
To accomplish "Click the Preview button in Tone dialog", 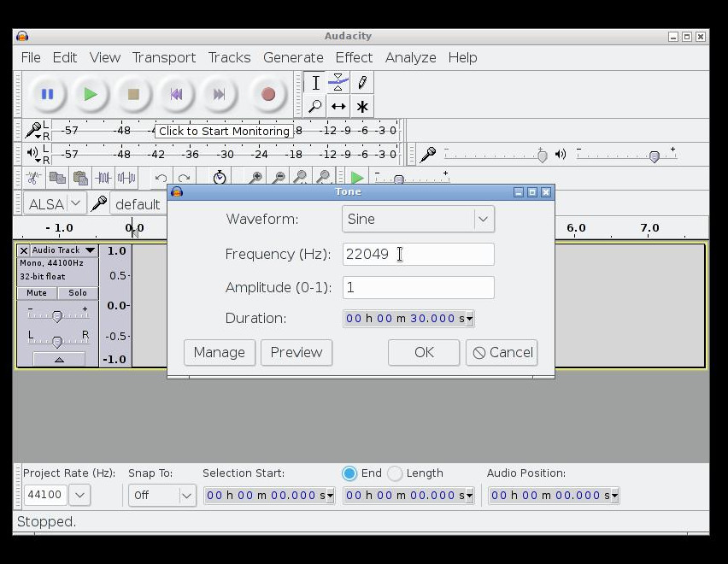I will point(296,352).
